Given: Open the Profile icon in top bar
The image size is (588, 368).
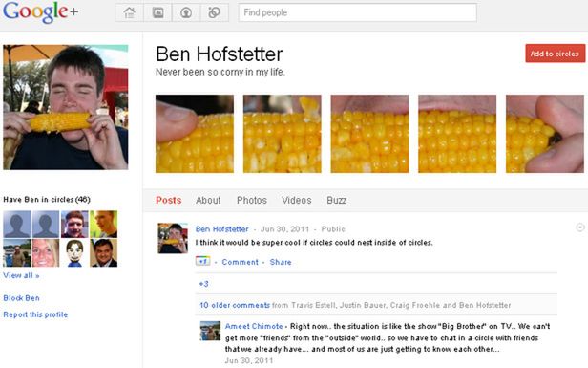Looking at the screenshot, I should 186,12.
